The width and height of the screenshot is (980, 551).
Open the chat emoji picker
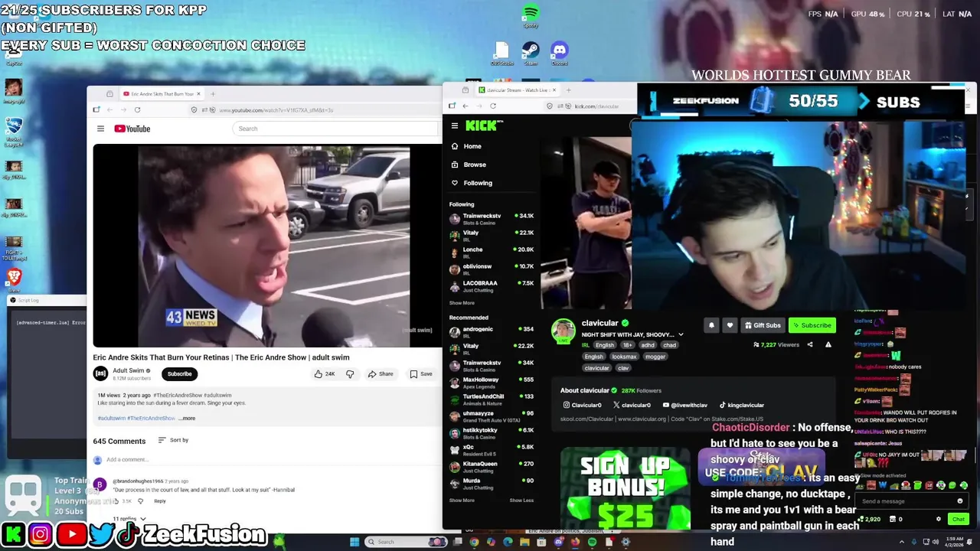tap(959, 501)
